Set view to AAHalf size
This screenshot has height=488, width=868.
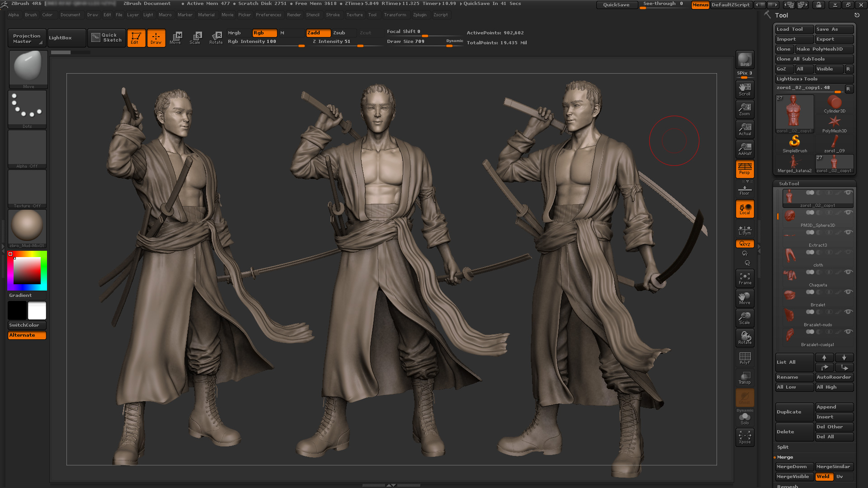click(x=745, y=149)
